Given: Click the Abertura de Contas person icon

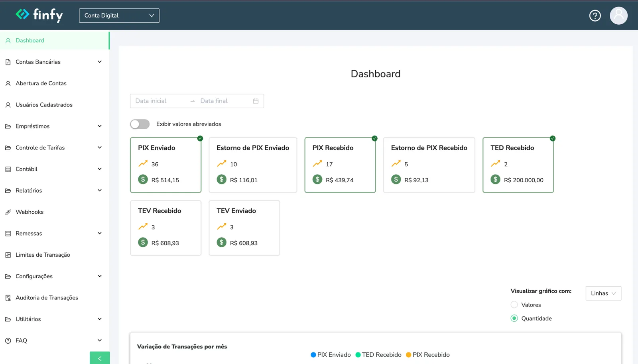Looking at the screenshot, I should 8,83.
